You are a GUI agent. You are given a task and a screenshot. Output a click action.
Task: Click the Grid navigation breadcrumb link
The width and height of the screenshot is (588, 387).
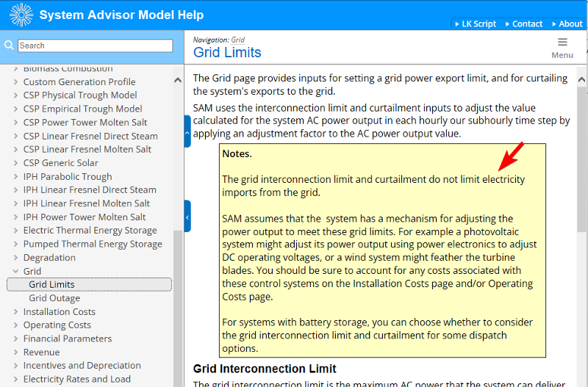(x=237, y=40)
